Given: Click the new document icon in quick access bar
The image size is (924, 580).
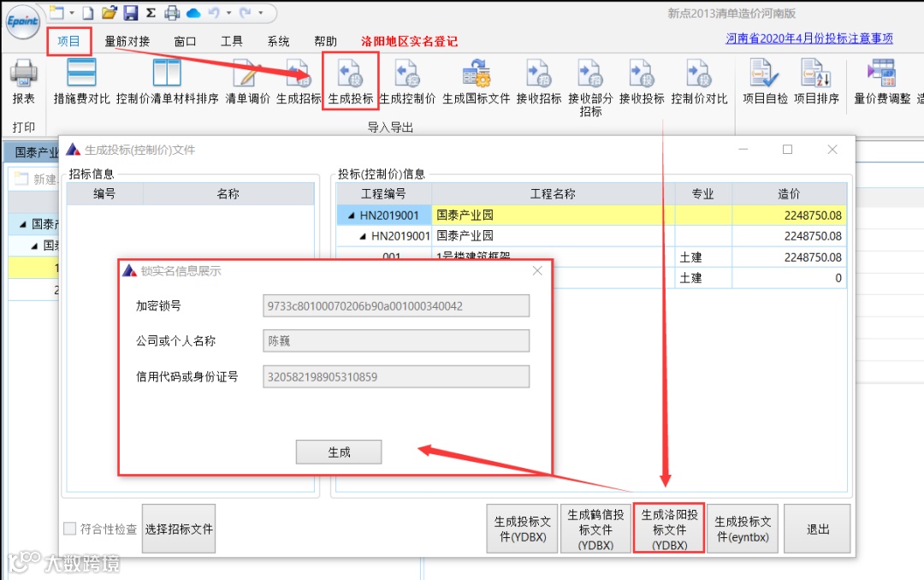Looking at the screenshot, I should tap(88, 12).
